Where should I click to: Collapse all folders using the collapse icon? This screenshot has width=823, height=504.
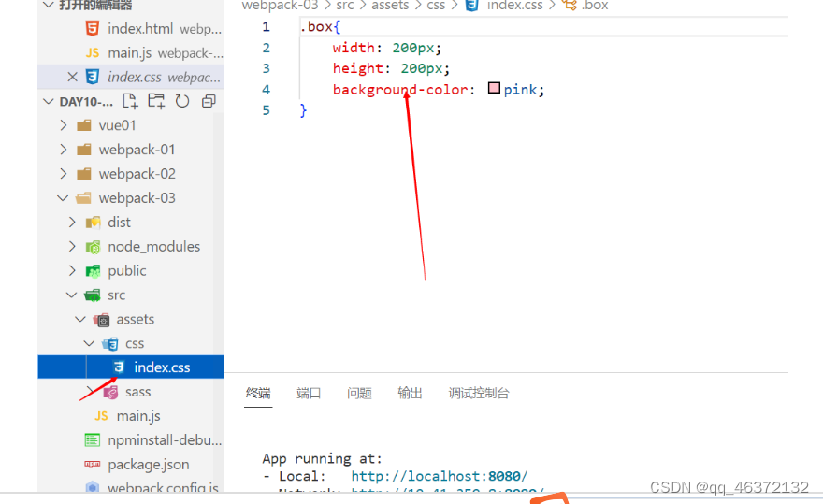pos(209,101)
